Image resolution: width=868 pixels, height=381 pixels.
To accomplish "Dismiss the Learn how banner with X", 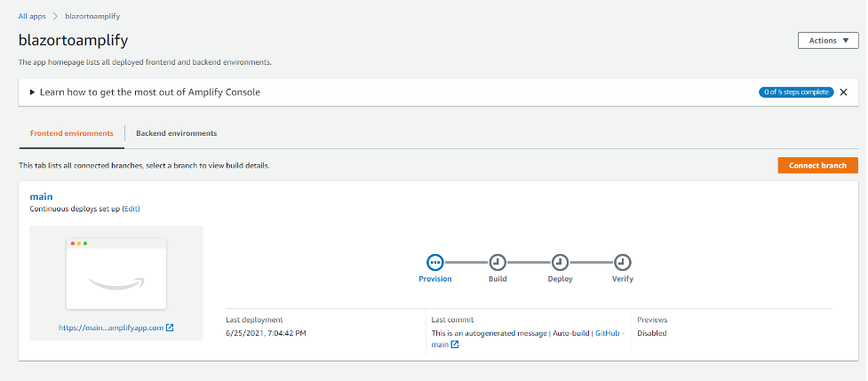I will pos(843,91).
